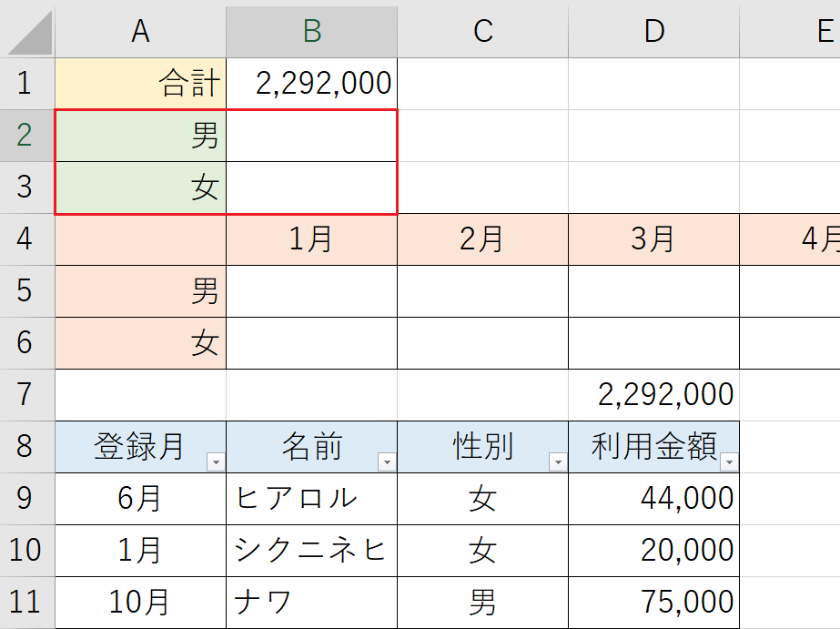840x629 pixels.
Task: Click the orange 女 cell in row 6
Action: [x=140, y=343]
